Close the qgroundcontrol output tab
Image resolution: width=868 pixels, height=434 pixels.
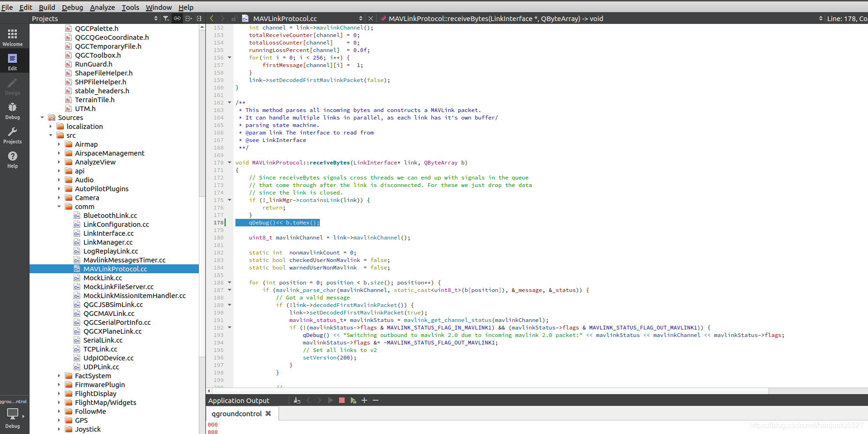pyautogui.click(x=268, y=413)
